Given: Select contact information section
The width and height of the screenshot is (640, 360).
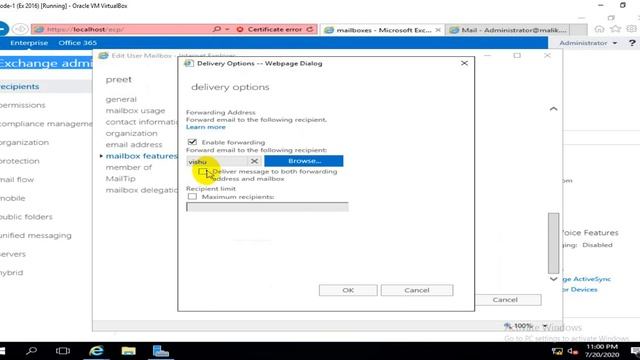Looking at the screenshot, I should coord(142,122).
